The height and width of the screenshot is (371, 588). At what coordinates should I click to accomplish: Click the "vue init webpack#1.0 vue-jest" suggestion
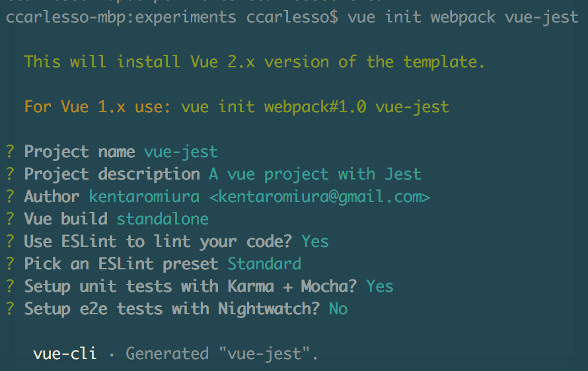coord(315,106)
